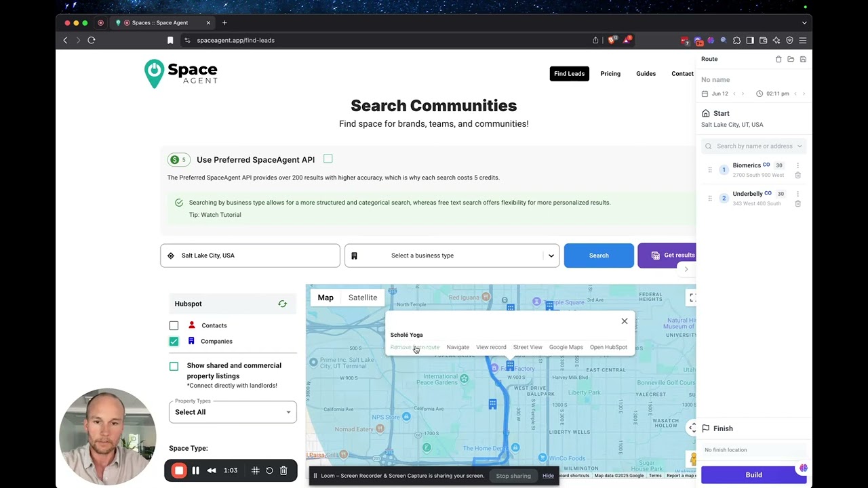Click the Loom stop recording button
Screen dimensions: 868x488
(179, 470)
